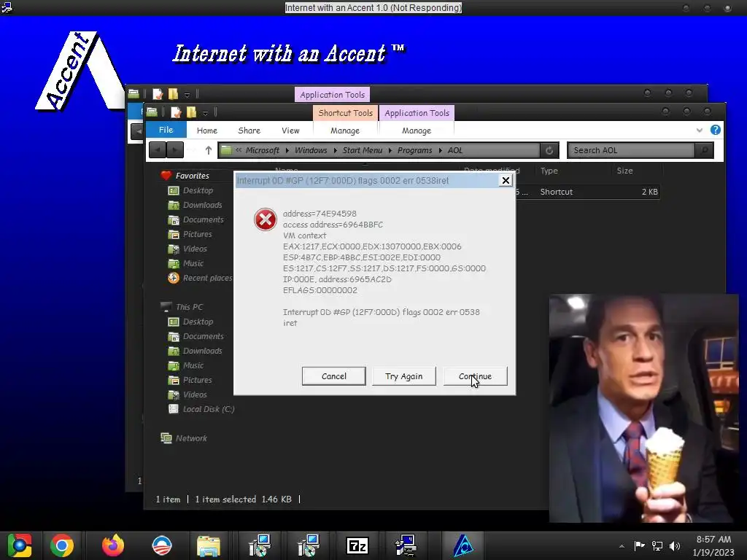Open the Manage tab under Shortcut Tools
The width and height of the screenshot is (747, 560).
coord(345,131)
